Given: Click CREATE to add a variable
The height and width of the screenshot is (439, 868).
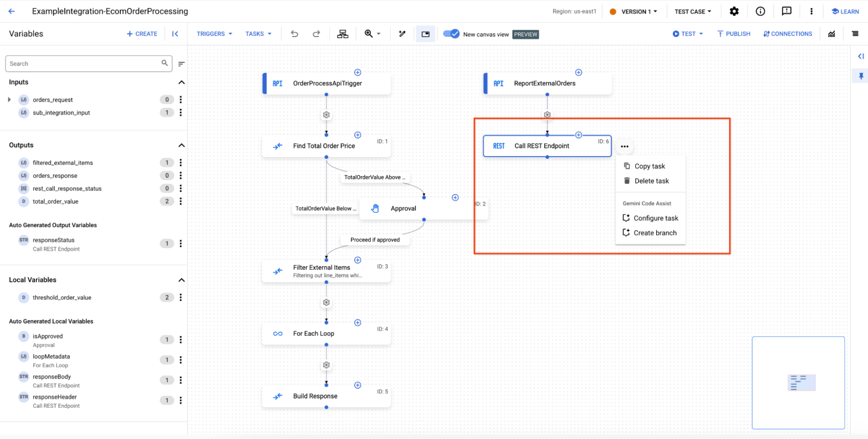Looking at the screenshot, I should pos(142,34).
